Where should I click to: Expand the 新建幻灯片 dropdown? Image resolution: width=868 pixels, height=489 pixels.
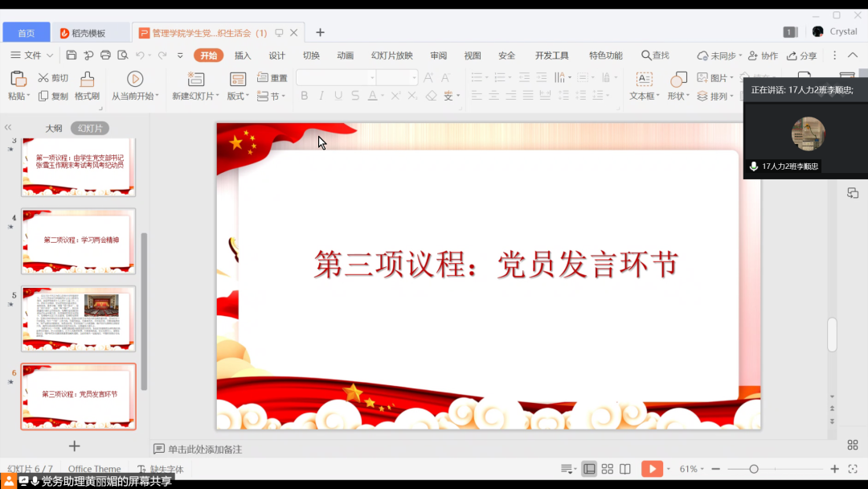(x=217, y=97)
